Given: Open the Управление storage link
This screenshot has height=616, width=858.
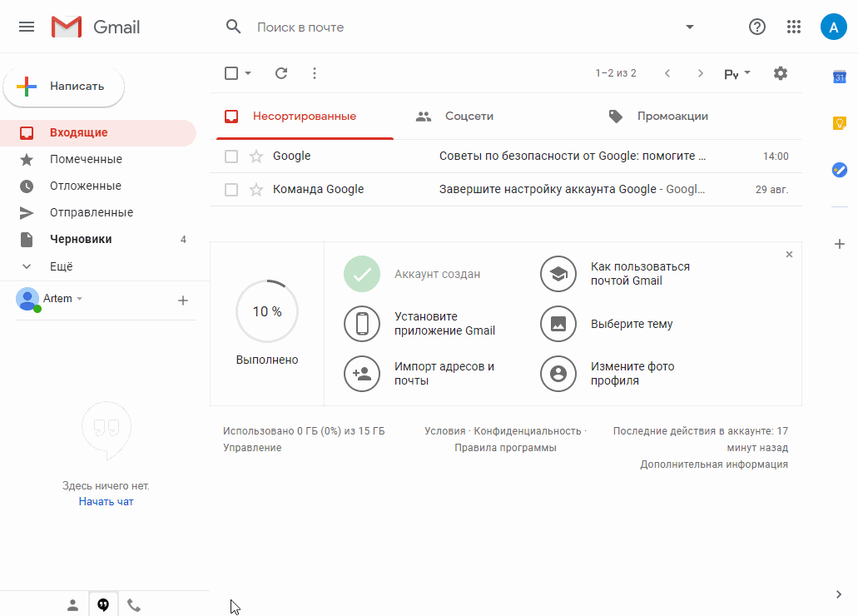Looking at the screenshot, I should tap(252, 447).
